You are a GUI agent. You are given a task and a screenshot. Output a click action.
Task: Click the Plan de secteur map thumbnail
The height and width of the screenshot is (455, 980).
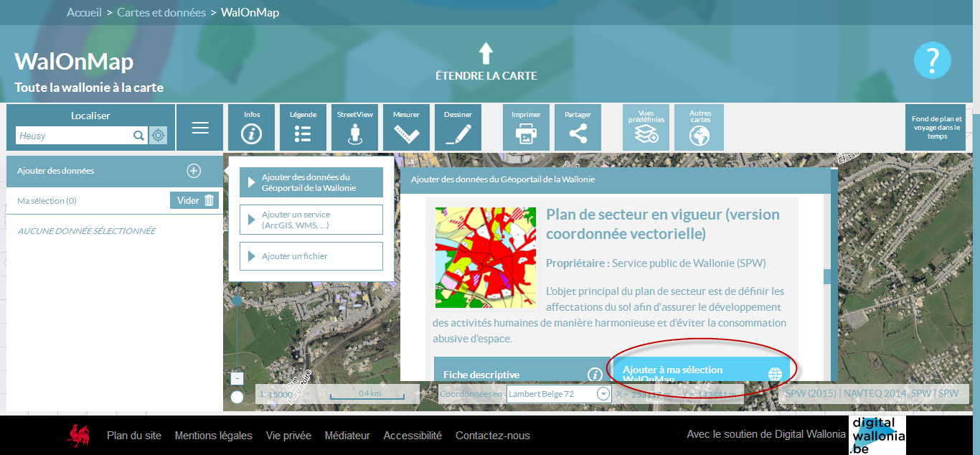486,258
